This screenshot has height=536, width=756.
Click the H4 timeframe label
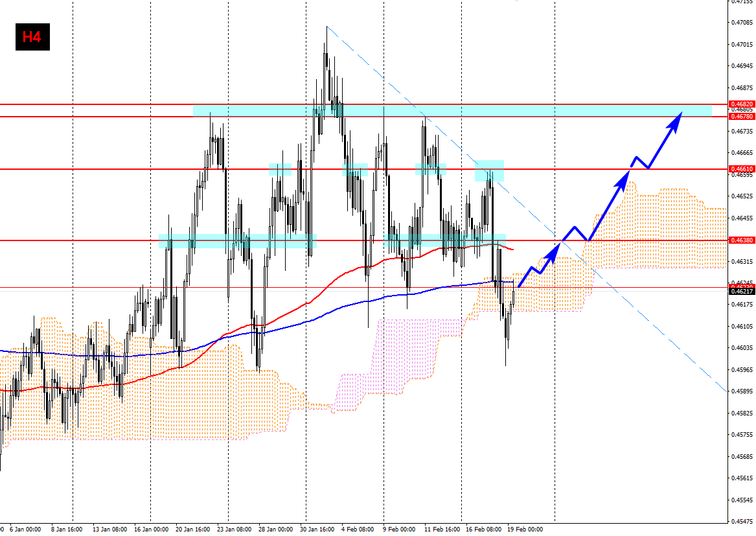click(x=32, y=37)
